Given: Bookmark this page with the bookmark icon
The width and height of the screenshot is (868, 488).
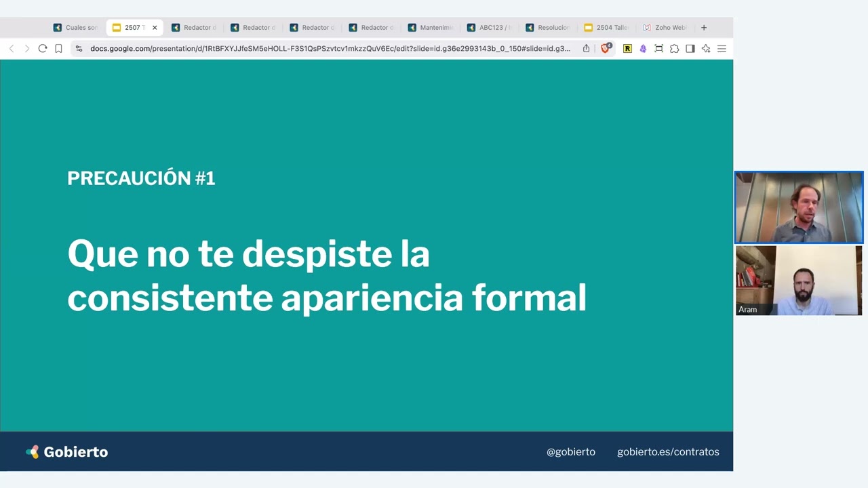Looking at the screenshot, I should tap(58, 49).
